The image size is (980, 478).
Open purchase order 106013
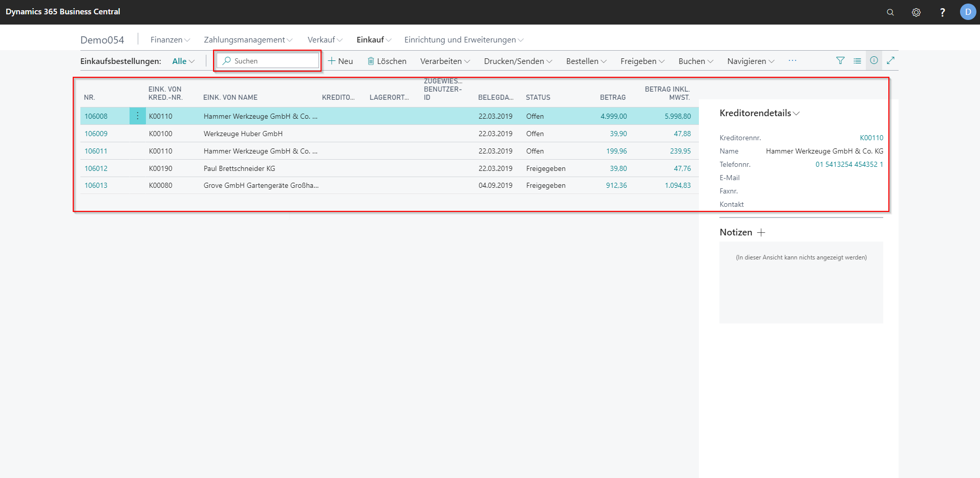click(x=96, y=185)
